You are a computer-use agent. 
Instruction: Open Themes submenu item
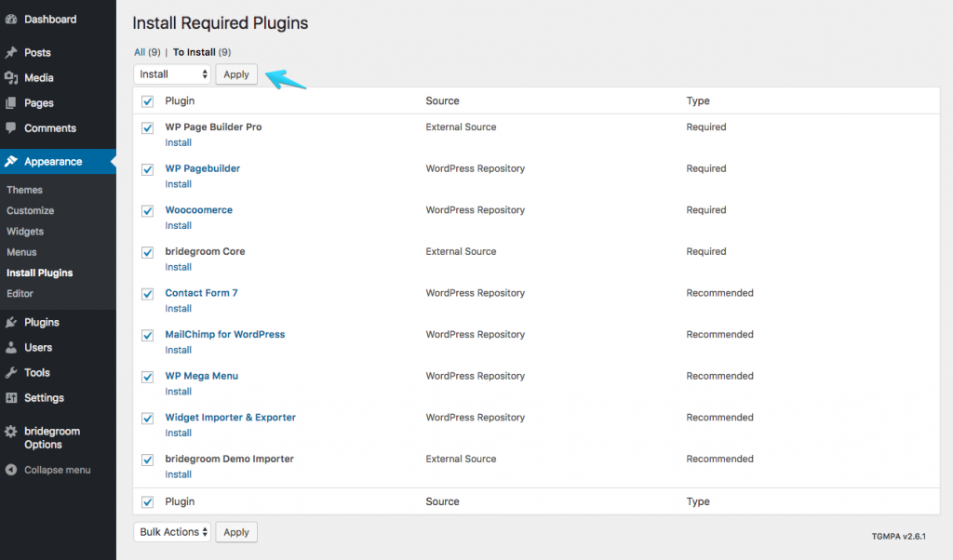click(x=24, y=190)
